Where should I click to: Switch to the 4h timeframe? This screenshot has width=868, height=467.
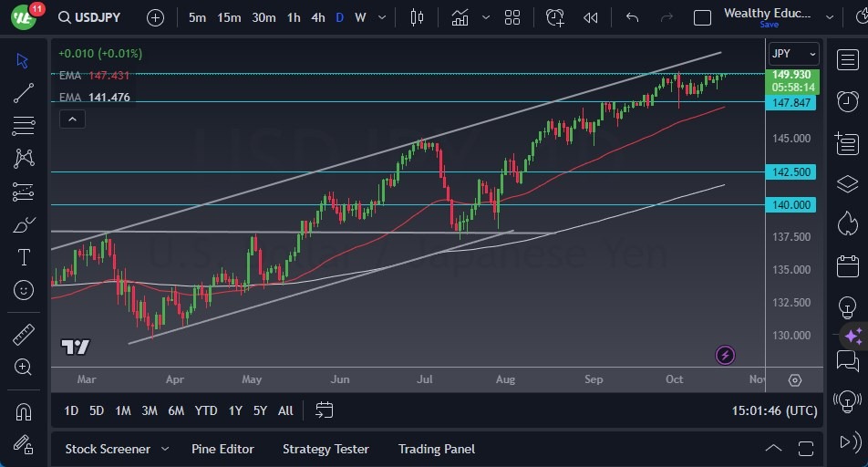(x=317, y=17)
